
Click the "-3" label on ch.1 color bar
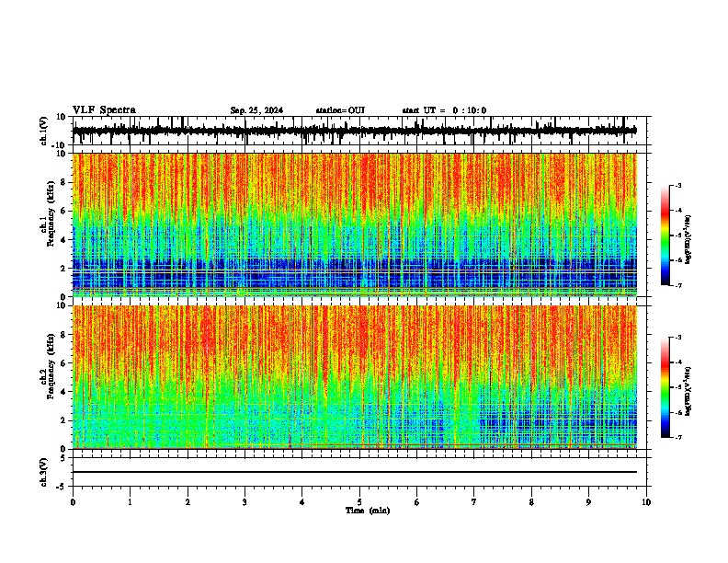[677, 186]
